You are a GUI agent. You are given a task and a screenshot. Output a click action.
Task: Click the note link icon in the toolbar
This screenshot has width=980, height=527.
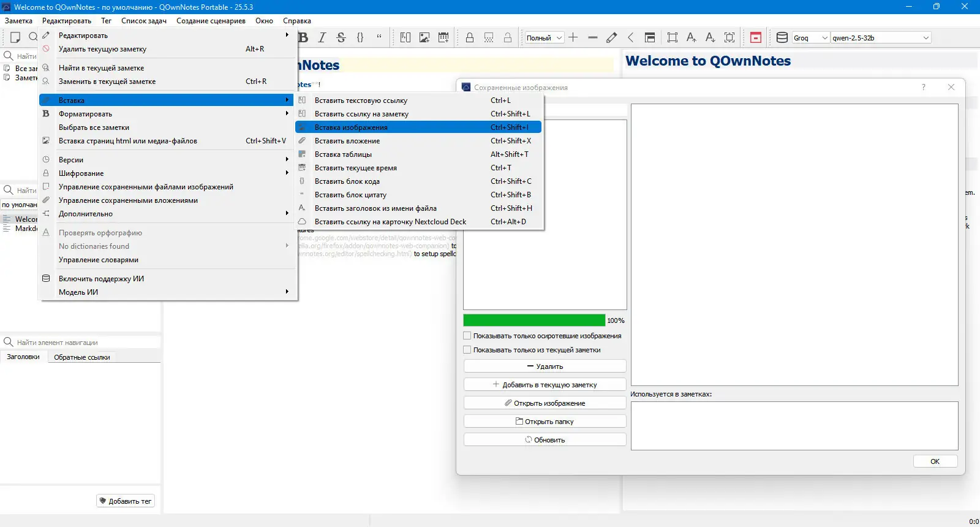[405, 37]
